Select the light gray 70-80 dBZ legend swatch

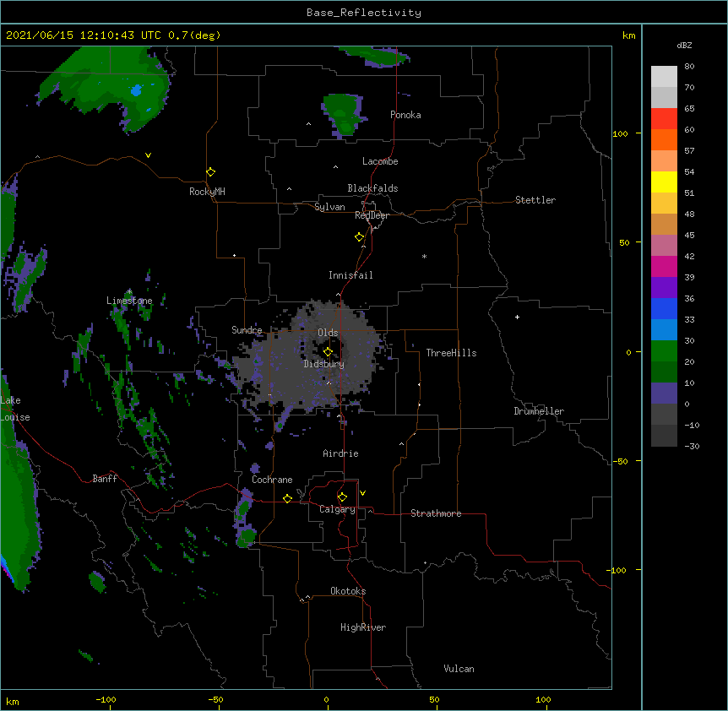[x=664, y=77]
